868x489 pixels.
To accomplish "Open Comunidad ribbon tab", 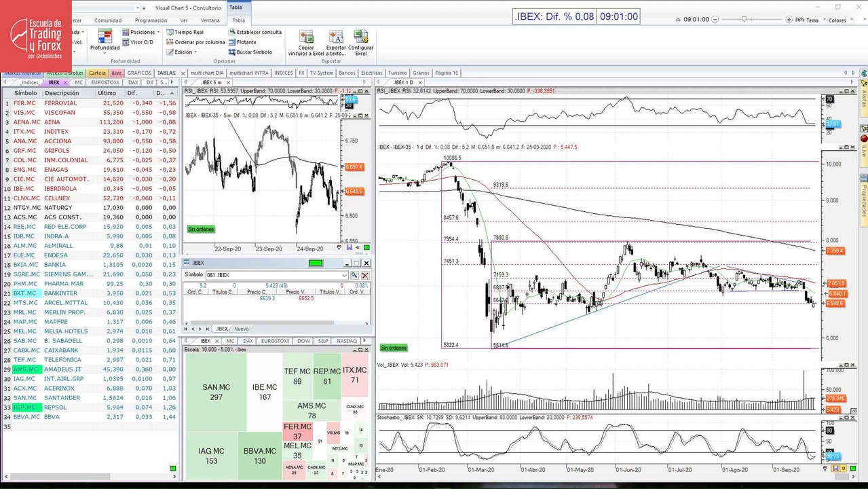I will [108, 20].
